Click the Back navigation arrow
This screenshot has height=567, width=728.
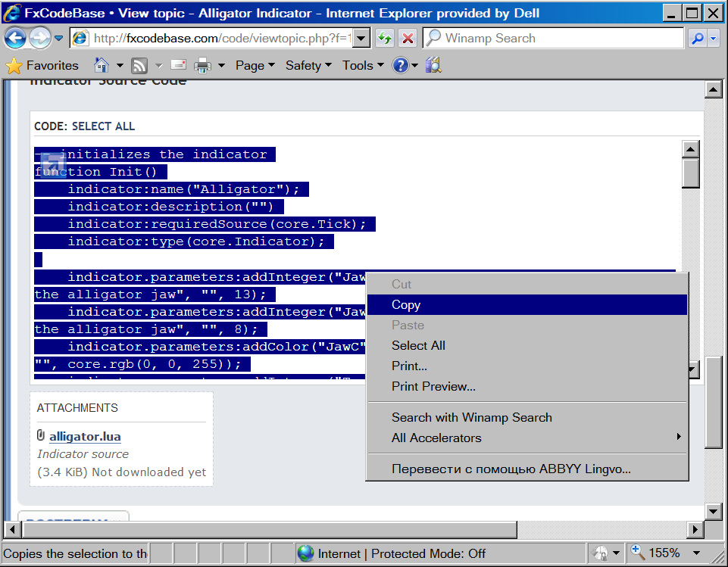tap(15, 38)
